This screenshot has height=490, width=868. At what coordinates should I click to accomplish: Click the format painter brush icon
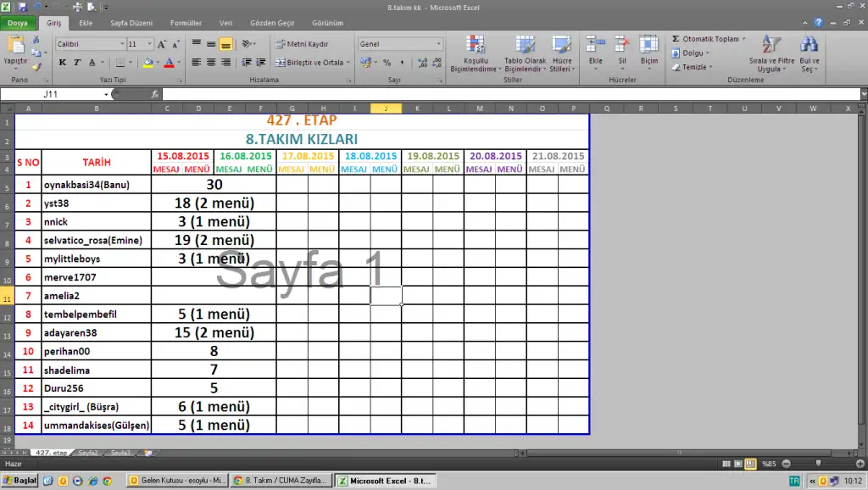[36, 66]
